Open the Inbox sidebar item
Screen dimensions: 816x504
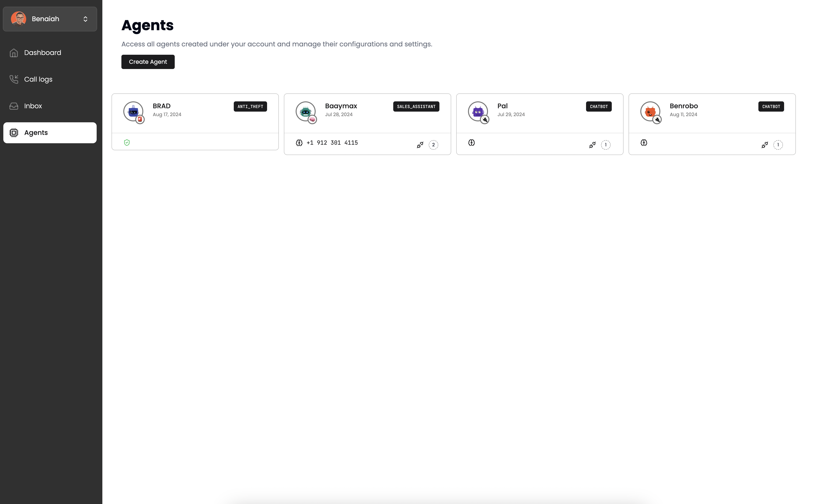33,106
